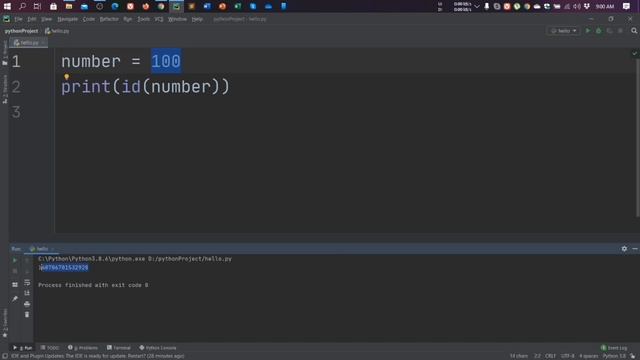Open the Help menu
The image size is (640, 360).
[197, 19]
